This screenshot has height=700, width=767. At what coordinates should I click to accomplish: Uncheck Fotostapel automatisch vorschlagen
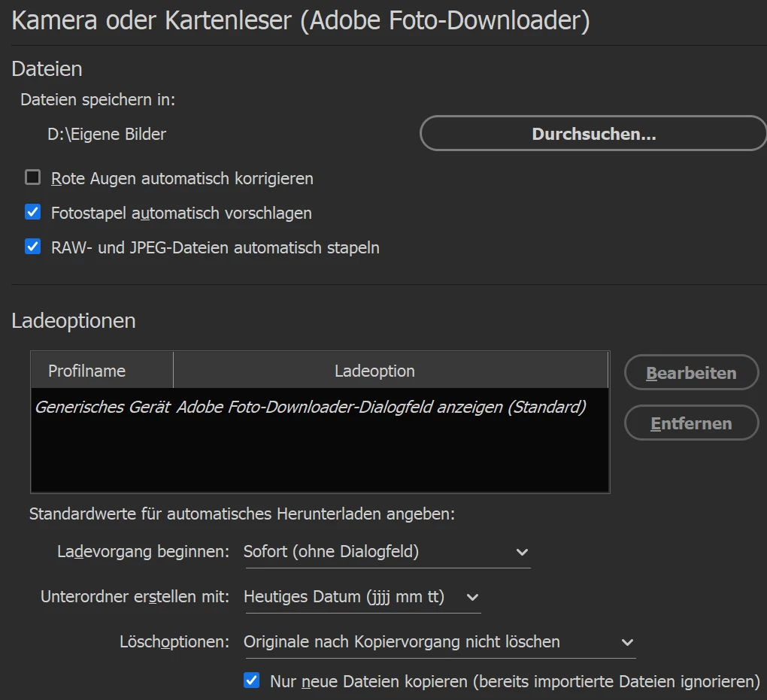[x=33, y=212]
